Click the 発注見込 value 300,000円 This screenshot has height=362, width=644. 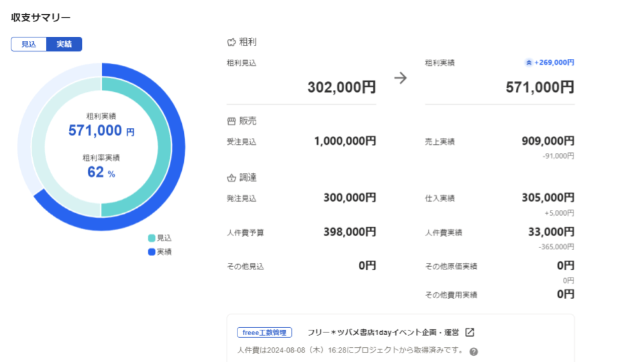tap(350, 198)
